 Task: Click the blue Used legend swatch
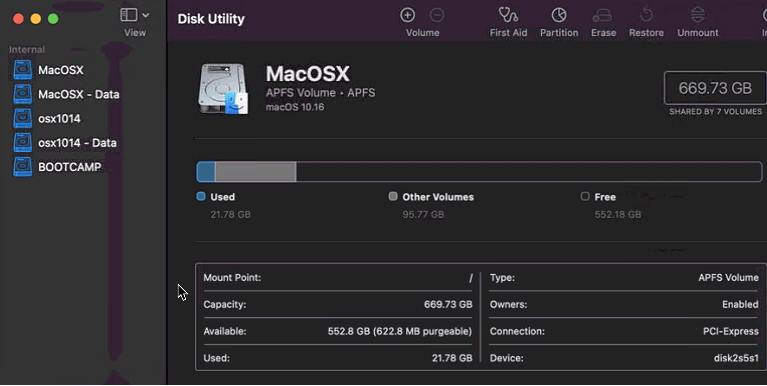[x=201, y=196]
